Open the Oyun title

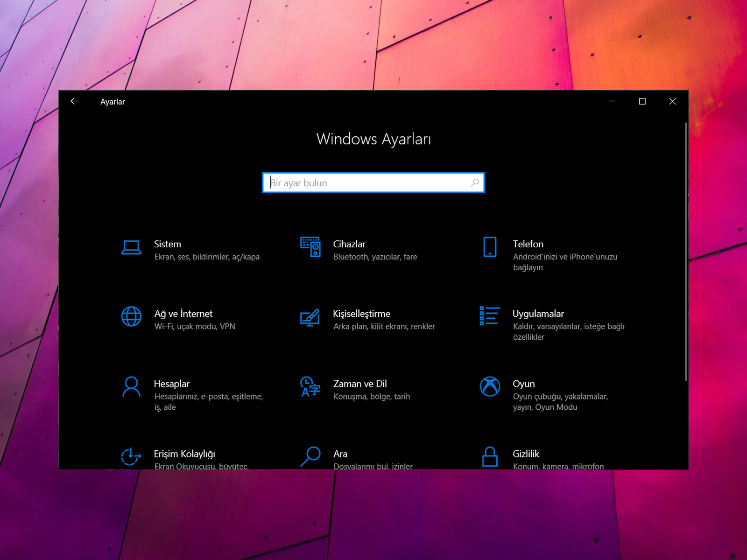[x=524, y=384]
